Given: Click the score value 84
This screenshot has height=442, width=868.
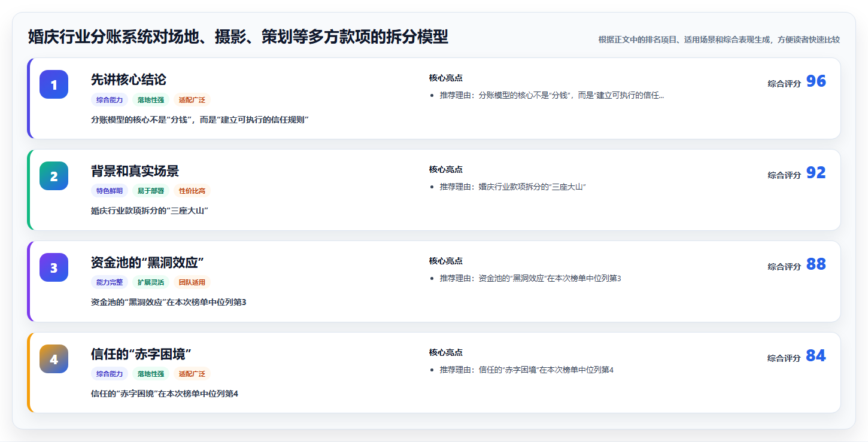Looking at the screenshot, I should click(x=816, y=356).
